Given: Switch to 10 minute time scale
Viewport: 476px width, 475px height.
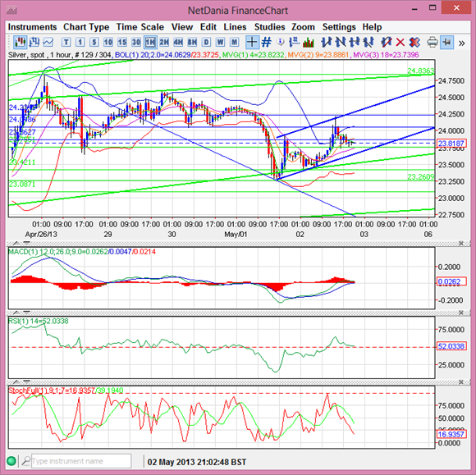Looking at the screenshot, I should [108, 42].
